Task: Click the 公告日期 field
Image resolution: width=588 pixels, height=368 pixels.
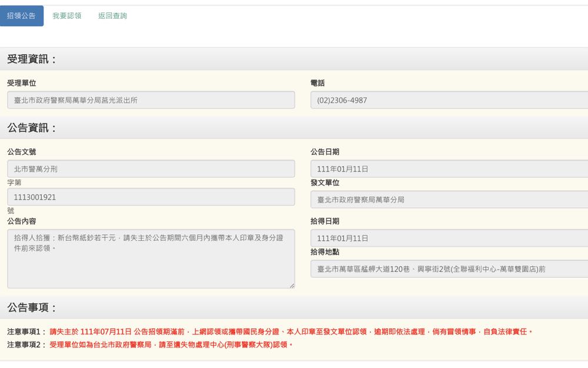Action: click(x=449, y=169)
